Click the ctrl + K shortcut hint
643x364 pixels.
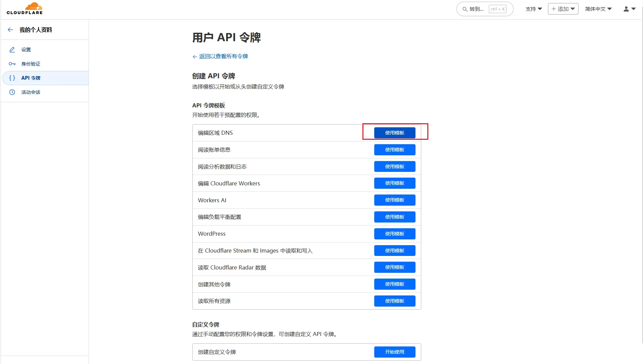click(x=497, y=9)
